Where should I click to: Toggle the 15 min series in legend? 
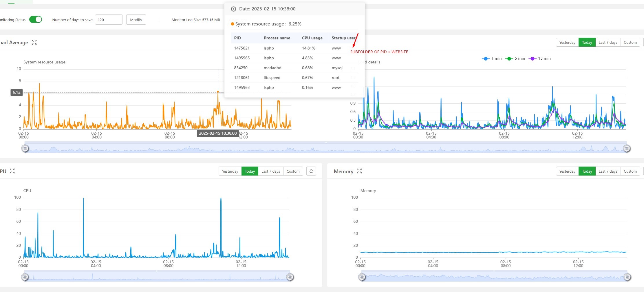(x=540, y=59)
